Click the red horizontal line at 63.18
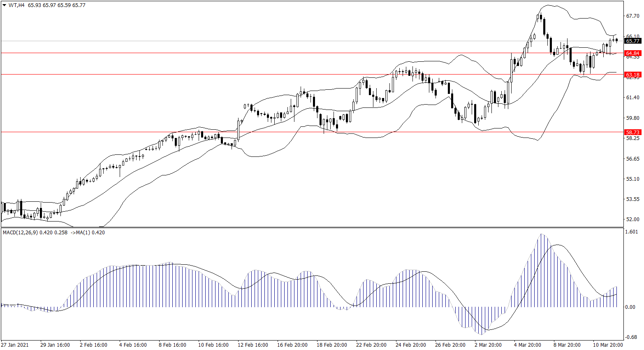 click(123, 75)
